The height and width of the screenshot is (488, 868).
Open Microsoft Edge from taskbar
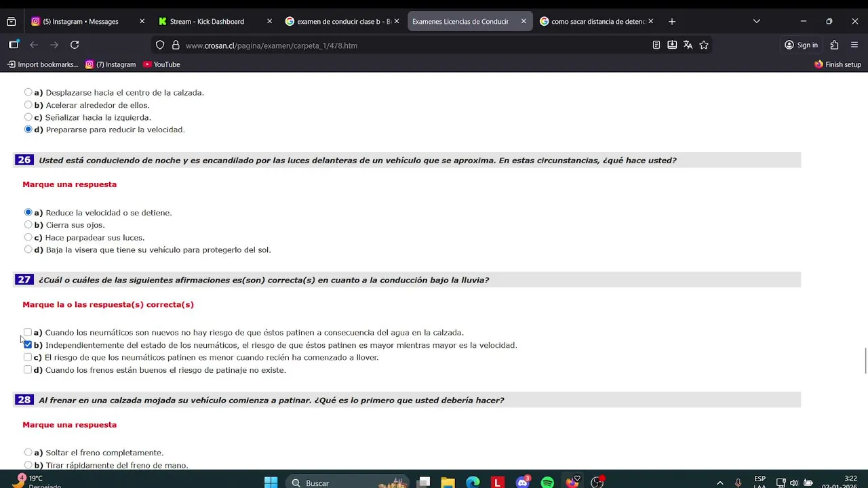pyautogui.click(x=473, y=483)
